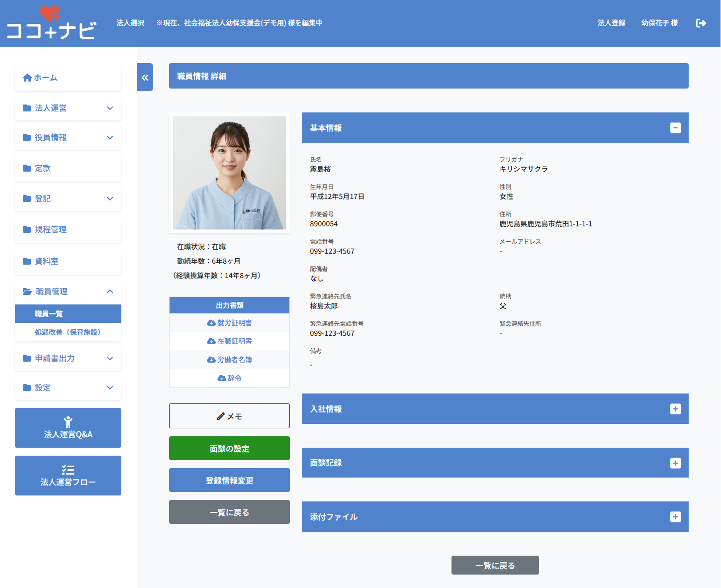Screen dimensions: 721x588
Task: Expand 法人運営 sidebar menu
Action: pyautogui.click(x=68, y=108)
